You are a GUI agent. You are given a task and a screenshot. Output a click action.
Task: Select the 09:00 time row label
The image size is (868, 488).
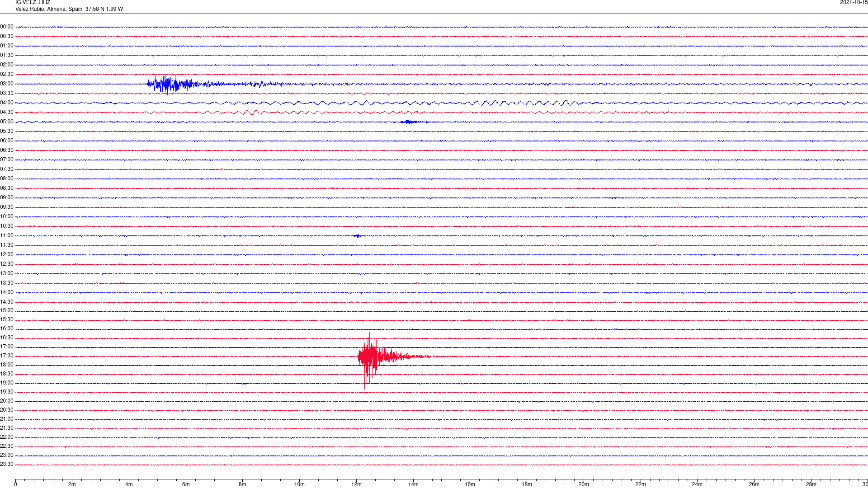point(7,197)
